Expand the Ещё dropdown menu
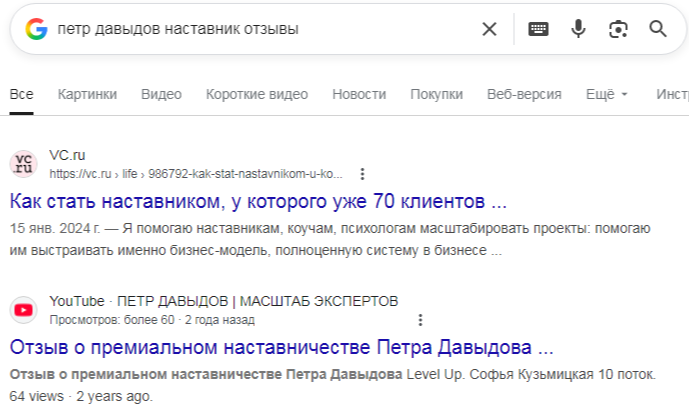Screen dimensions: 689x414 tap(607, 94)
